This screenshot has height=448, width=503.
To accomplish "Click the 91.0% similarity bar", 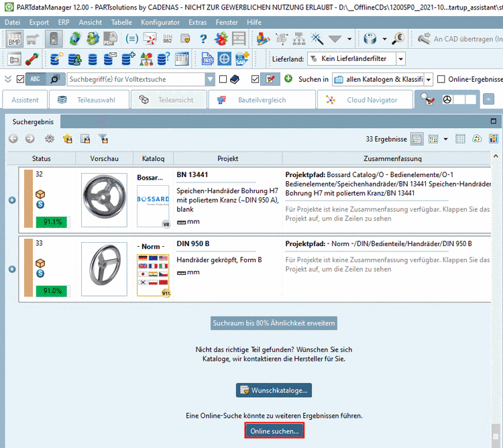I will [x=52, y=291].
